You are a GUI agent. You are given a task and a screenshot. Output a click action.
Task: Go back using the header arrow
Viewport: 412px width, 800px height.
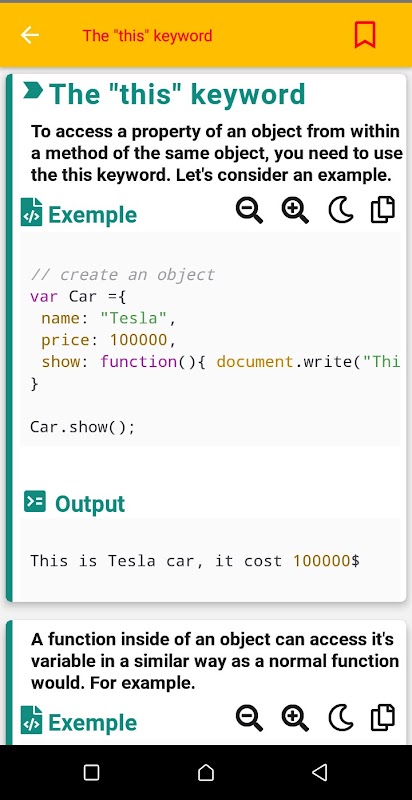[30, 35]
